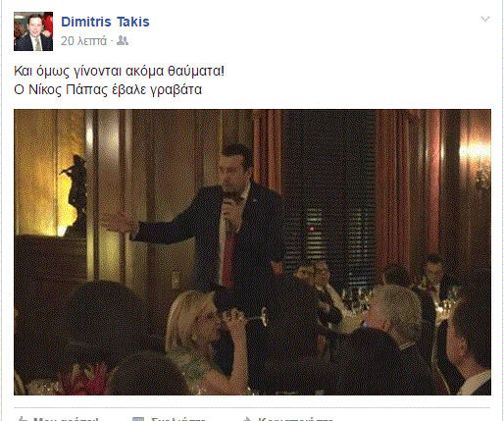This screenshot has height=421, width=504.
Task: Click the dark statue in the photo
Action: pyautogui.click(x=76, y=194)
